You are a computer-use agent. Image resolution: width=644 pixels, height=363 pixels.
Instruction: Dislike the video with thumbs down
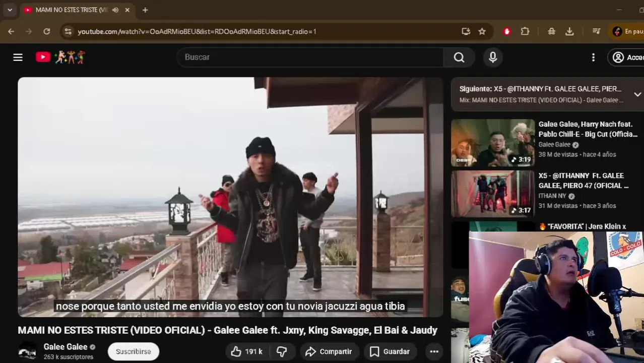(x=282, y=351)
